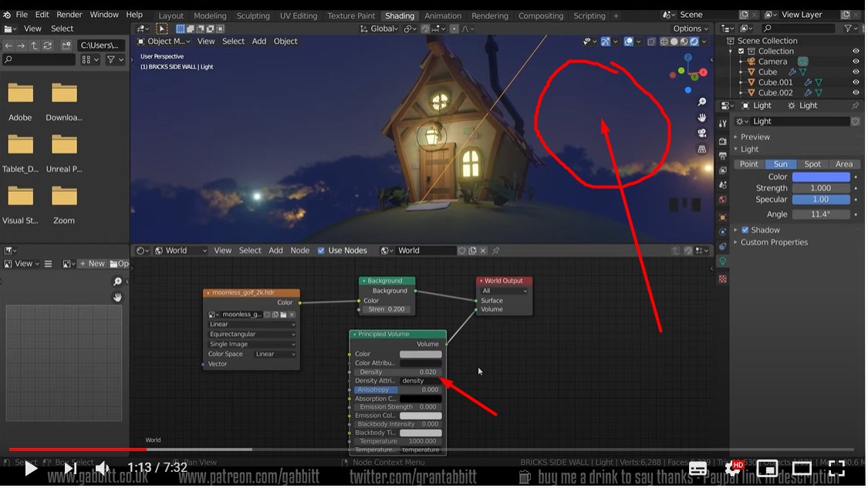Click file browser back arrow
Image resolution: width=868 pixels, height=488 pixels.
tap(8, 45)
